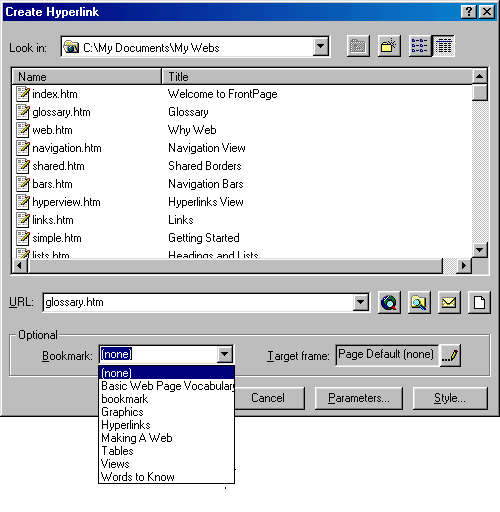This screenshot has width=500, height=512.
Task: Click the Create New Folder icon
Action: click(389, 46)
